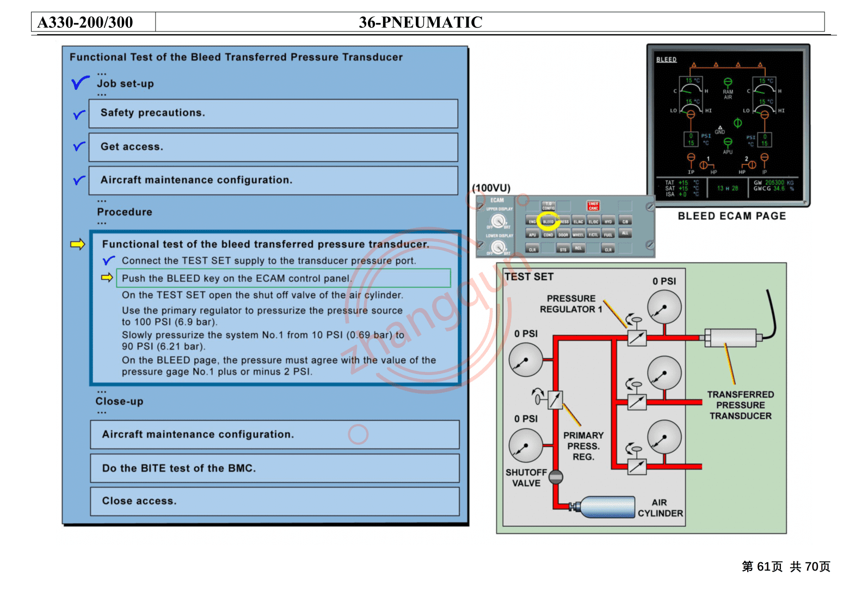
Task: Select the APU page key
Action: pyautogui.click(x=532, y=233)
